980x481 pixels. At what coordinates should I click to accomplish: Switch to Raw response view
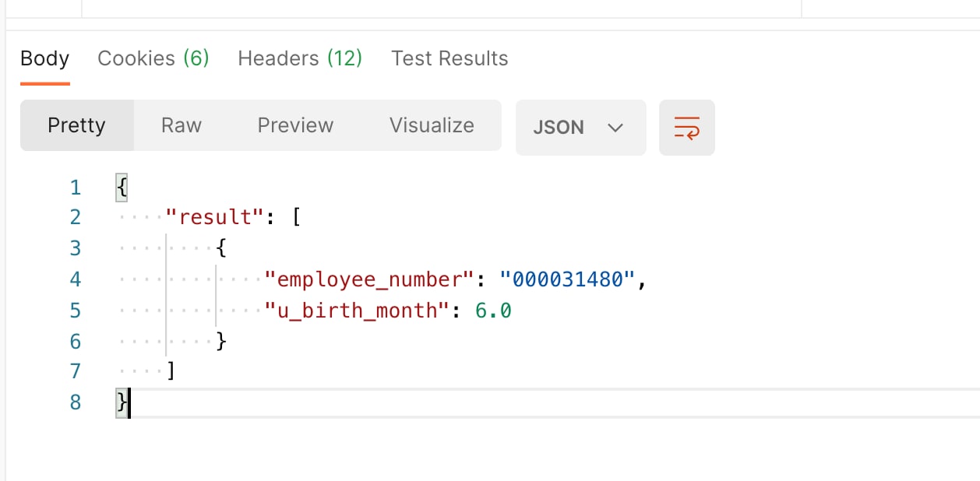182,125
